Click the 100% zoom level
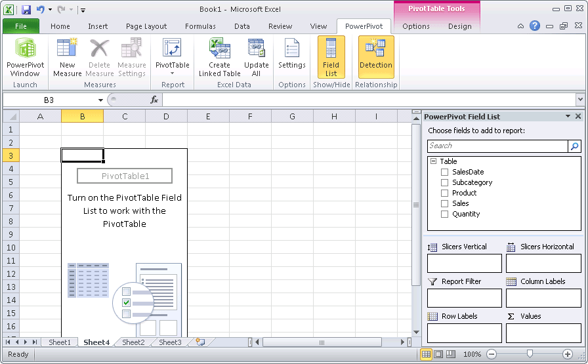588x364 pixels. (472, 354)
